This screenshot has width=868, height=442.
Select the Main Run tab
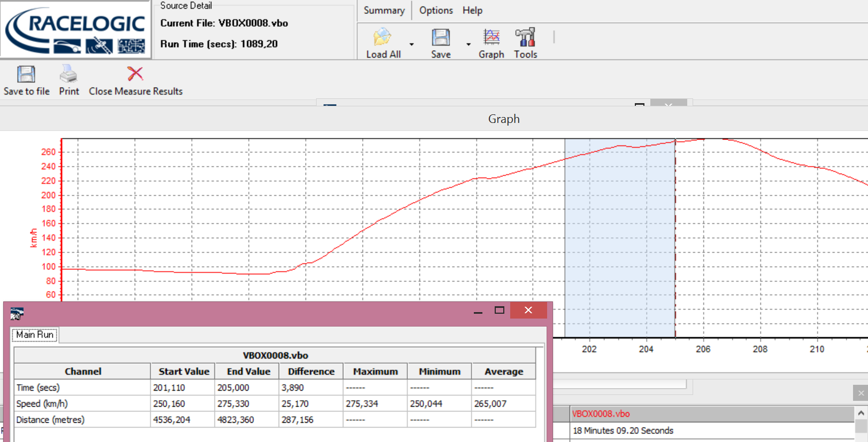[35, 335]
